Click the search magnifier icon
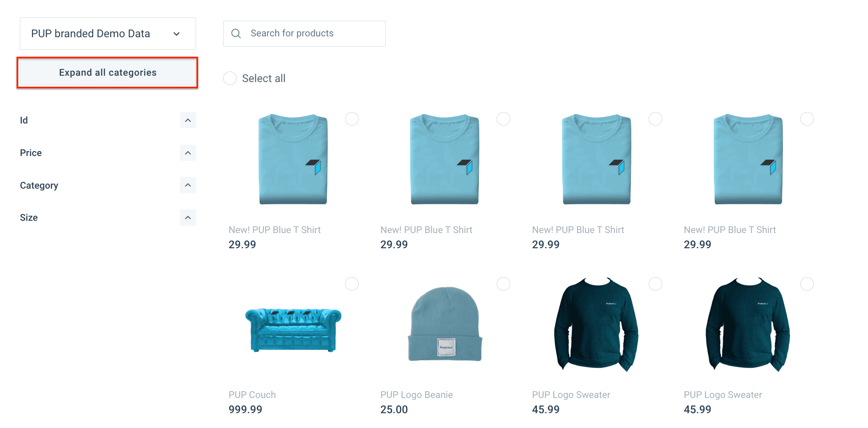 pos(236,33)
